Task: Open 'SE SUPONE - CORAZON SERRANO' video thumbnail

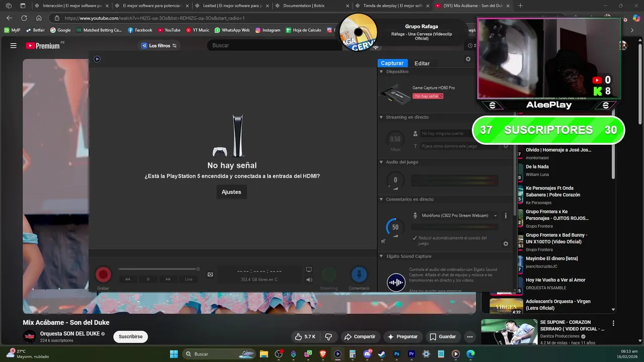Action: (x=509, y=332)
